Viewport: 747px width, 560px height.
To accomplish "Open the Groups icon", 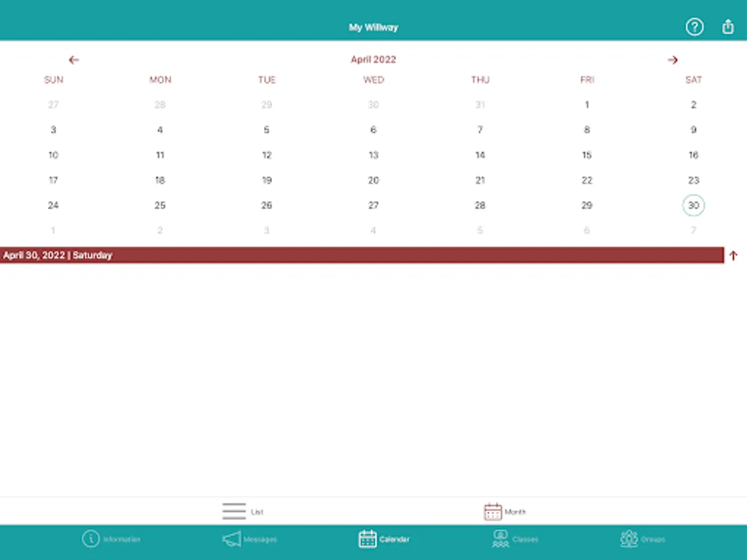I will point(629,539).
